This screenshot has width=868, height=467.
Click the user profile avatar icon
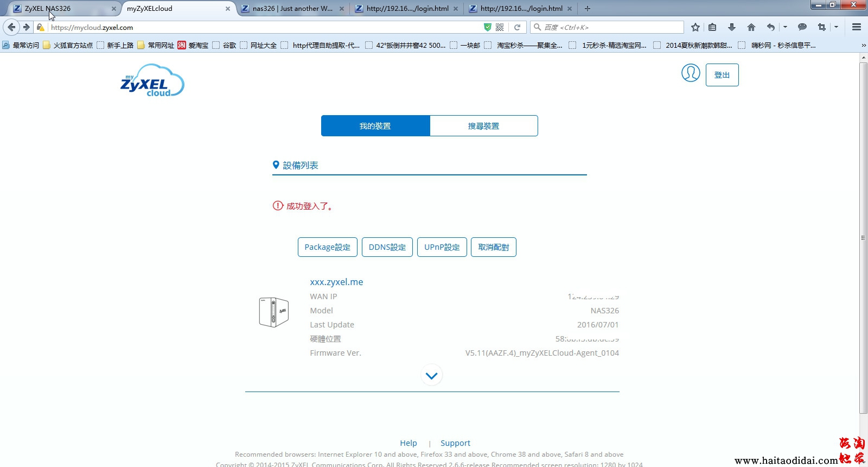point(691,73)
